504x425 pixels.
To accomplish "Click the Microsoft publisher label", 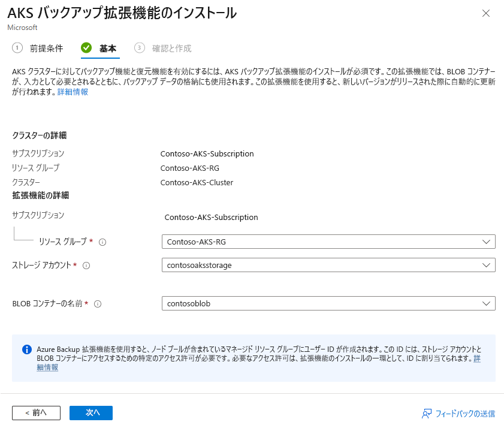I will (x=22, y=28).
